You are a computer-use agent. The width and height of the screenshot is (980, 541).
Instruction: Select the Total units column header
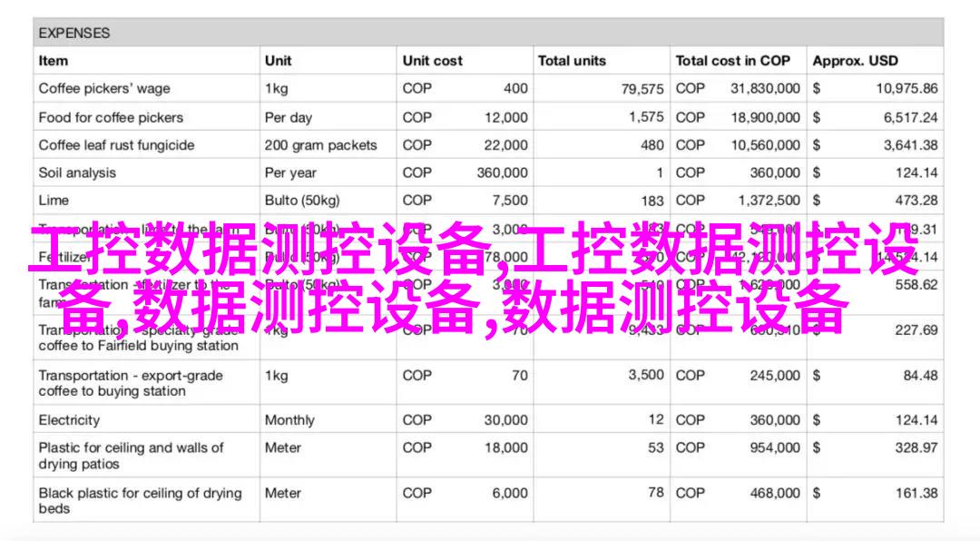(x=572, y=61)
